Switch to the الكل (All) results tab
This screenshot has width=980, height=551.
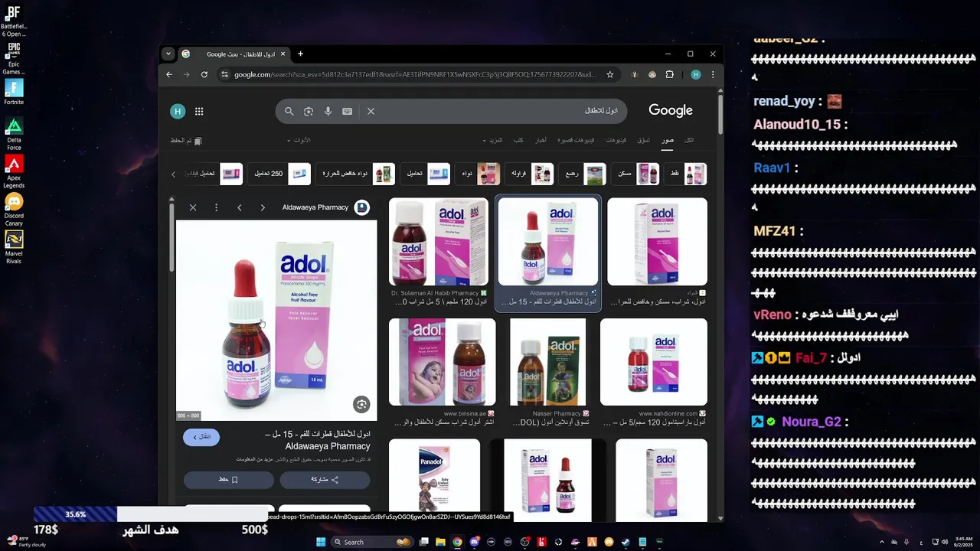point(689,140)
